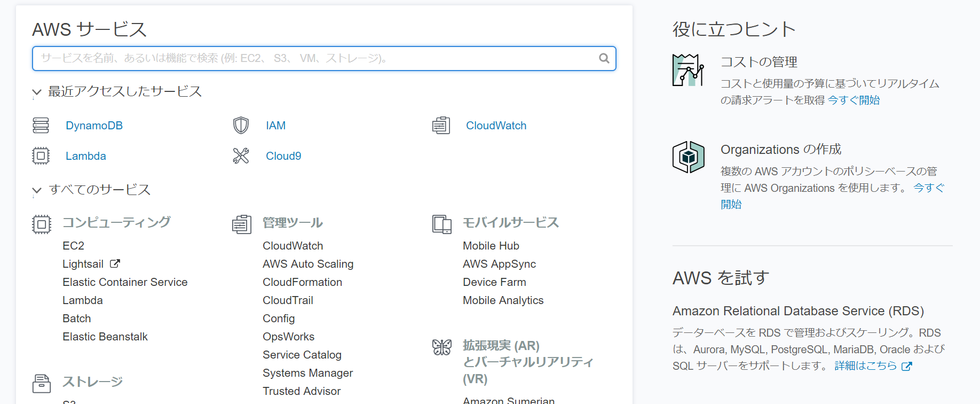This screenshot has height=404, width=980.
Task: Open EC2 service
Action: (x=73, y=246)
